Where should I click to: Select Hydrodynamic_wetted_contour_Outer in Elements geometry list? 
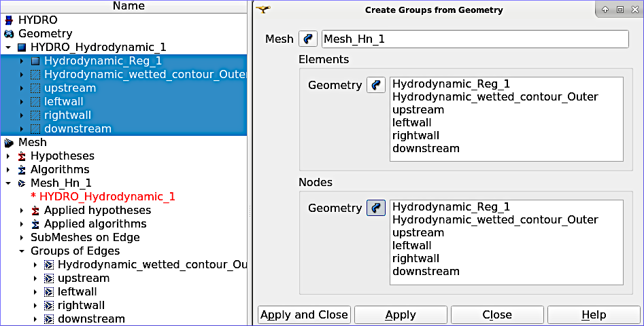(495, 96)
